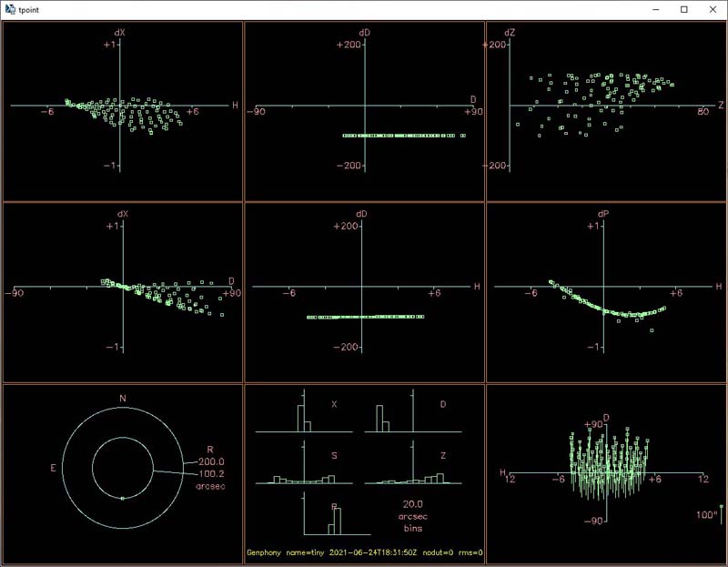Click the dZ versus Z scatter plot

(606, 110)
